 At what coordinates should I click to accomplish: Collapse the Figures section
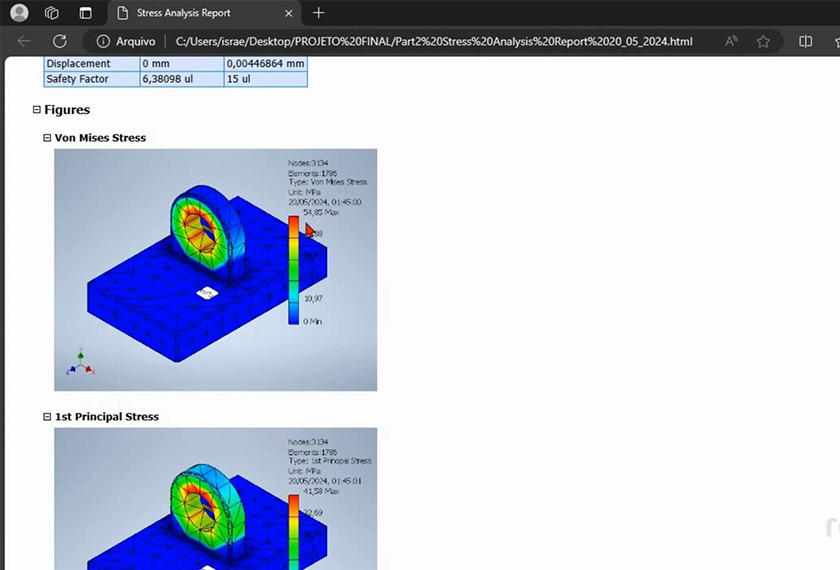click(x=37, y=110)
